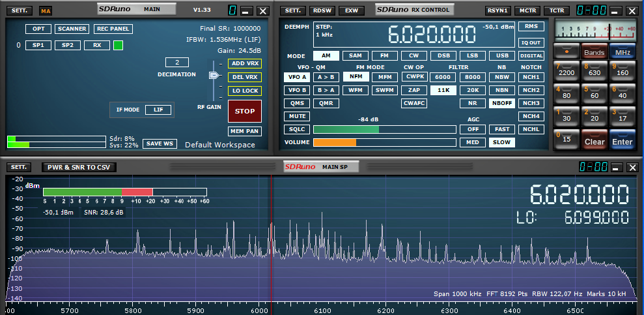Viewport: 644px width, 315px height.
Task: Select the 630 band keypad key
Action: [595, 72]
